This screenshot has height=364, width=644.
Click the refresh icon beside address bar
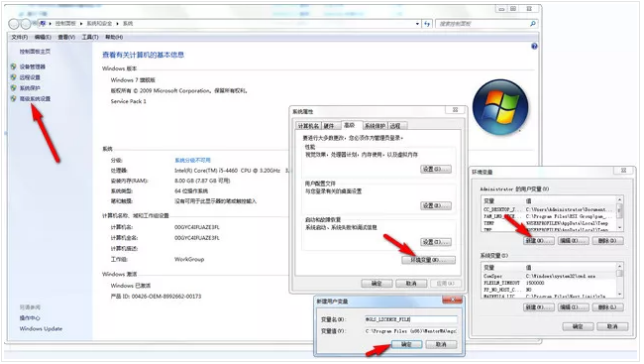pos(427,24)
